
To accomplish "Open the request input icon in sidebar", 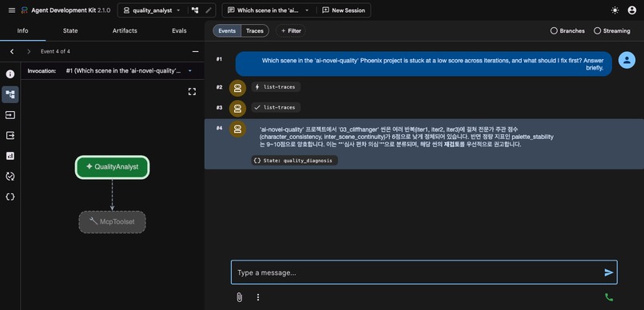I will (x=10, y=115).
